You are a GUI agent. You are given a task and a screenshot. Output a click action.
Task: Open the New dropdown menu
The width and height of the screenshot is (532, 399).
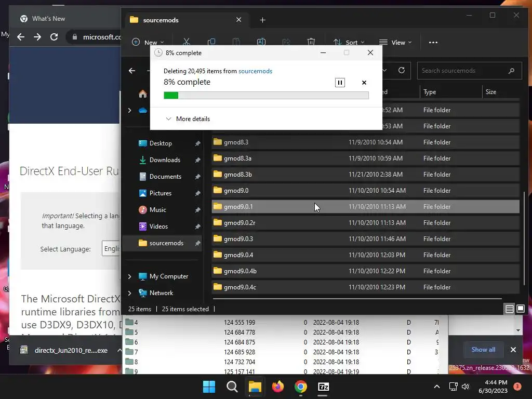(x=148, y=42)
